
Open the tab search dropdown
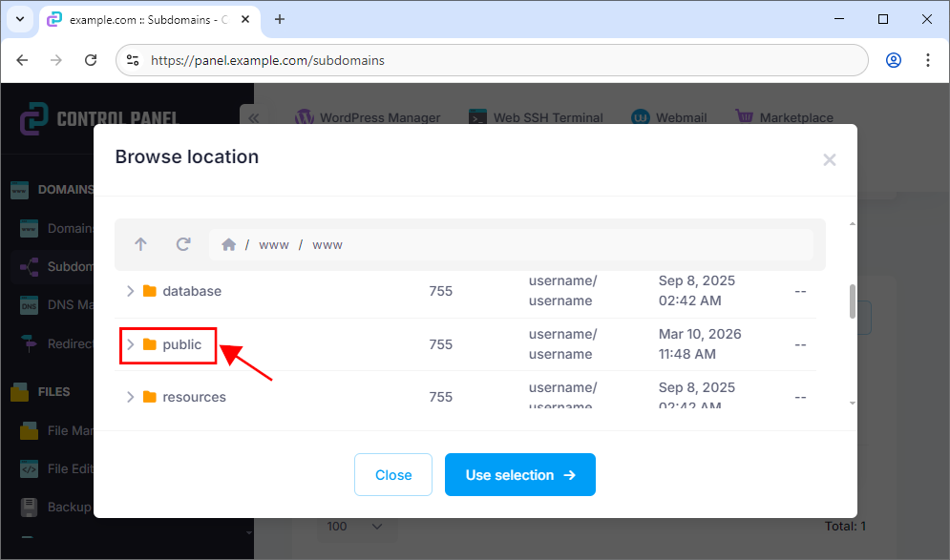(20, 19)
